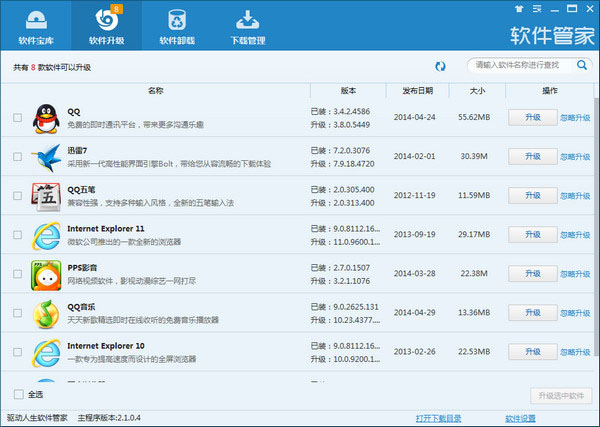Enable the 全选 select-all checkbox
600x427 pixels.
(18, 394)
